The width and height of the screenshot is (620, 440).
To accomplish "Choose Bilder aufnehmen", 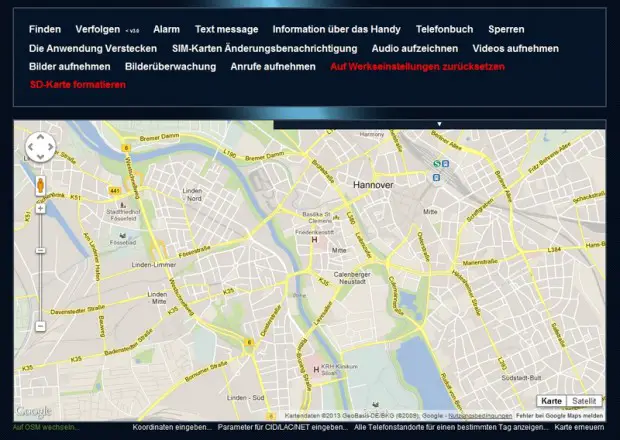I will coord(70,66).
